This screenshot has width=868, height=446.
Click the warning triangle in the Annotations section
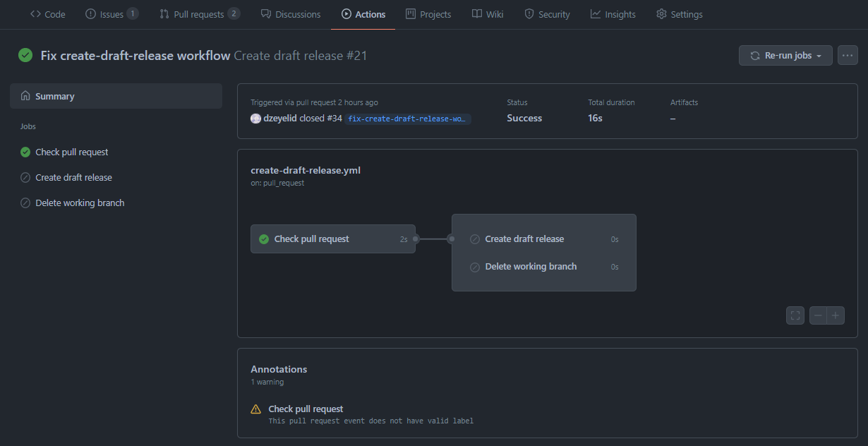pos(255,409)
